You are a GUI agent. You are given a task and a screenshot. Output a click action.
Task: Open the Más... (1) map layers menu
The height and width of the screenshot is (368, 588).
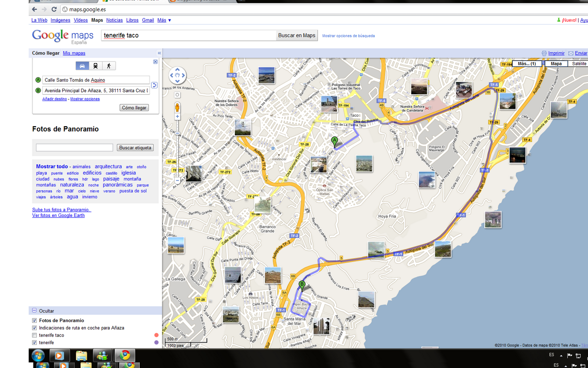click(527, 64)
